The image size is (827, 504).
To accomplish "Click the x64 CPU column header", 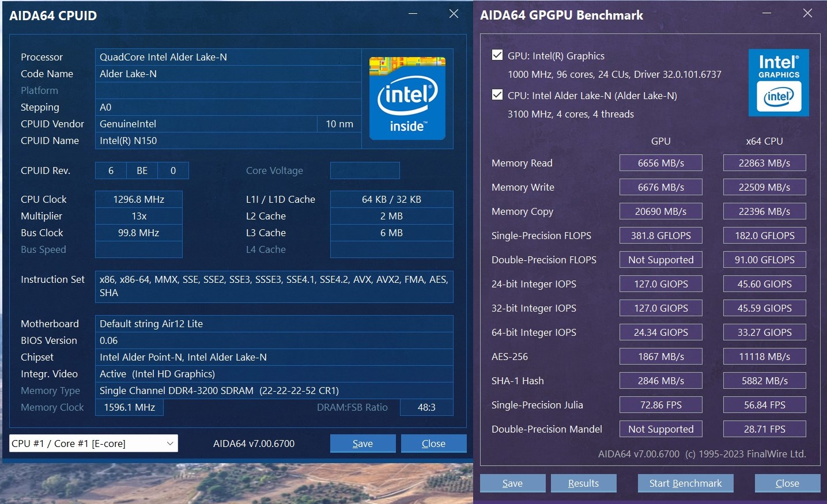I will click(x=765, y=141).
